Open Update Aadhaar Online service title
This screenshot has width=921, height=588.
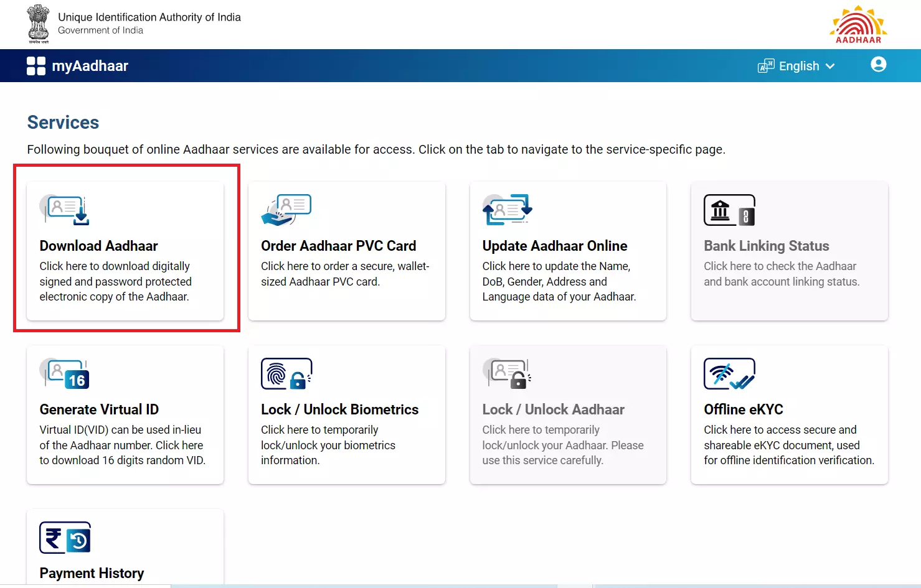coord(554,246)
